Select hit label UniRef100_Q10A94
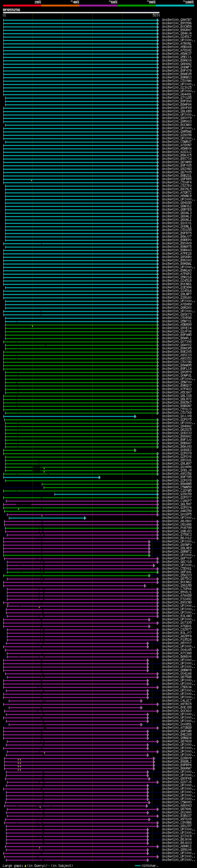Screen dimensions: 197x868 pos(177,467)
